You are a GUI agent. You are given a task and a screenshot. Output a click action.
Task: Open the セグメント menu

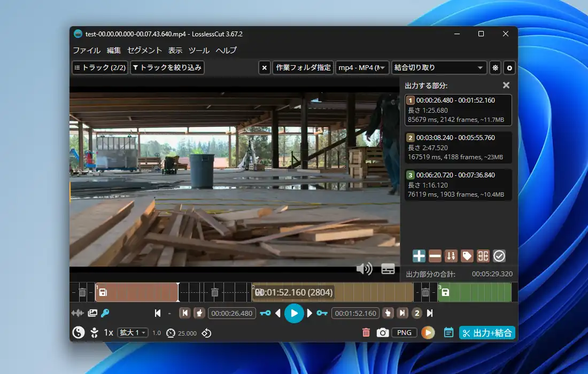pyautogui.click(x=144, y=50)
